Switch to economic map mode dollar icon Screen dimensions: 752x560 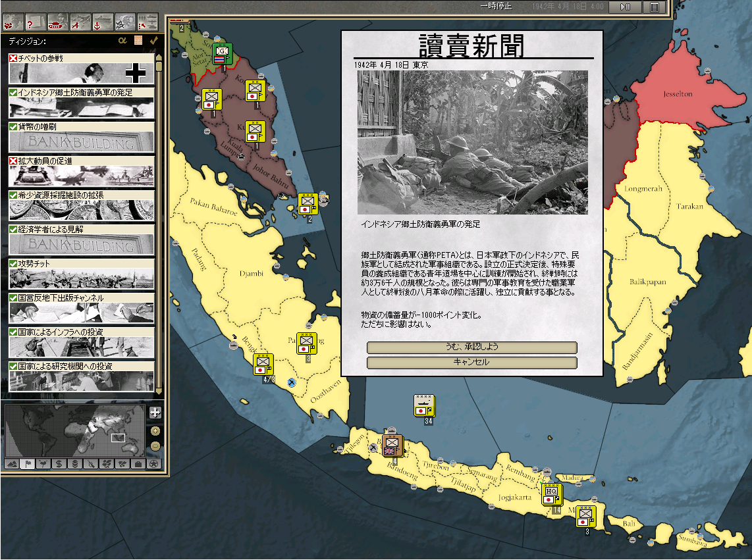coord(59,464)
